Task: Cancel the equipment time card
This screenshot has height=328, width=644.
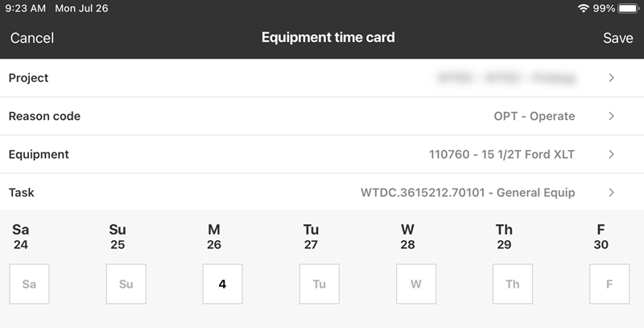Action: click(32, 38)
